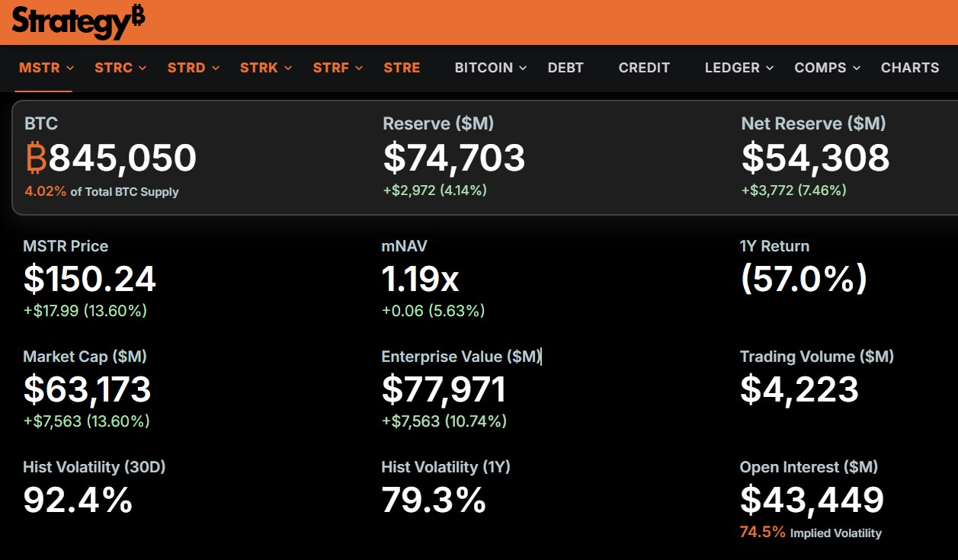Expand the STRF dropdown chevron

360,68
